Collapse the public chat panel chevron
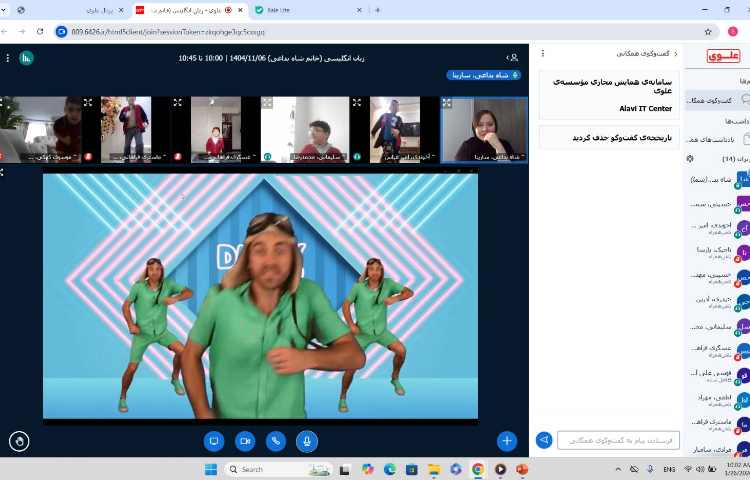 pos(676,53)
